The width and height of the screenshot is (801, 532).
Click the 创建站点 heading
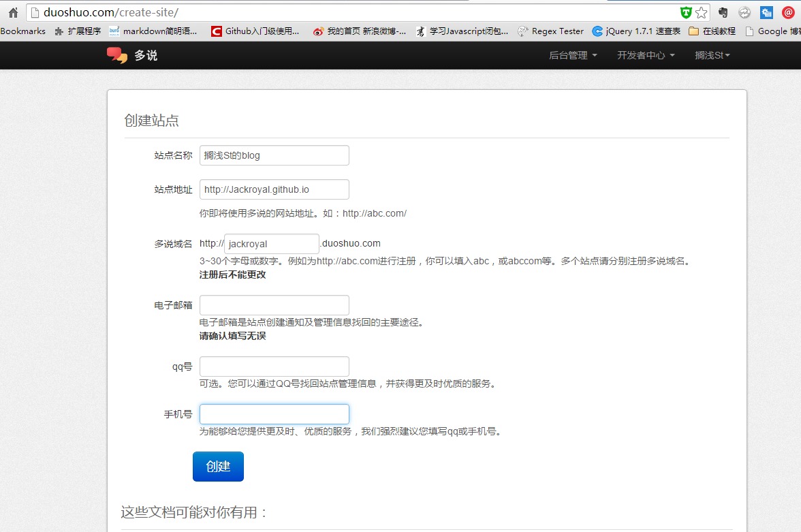coord(151,121)
